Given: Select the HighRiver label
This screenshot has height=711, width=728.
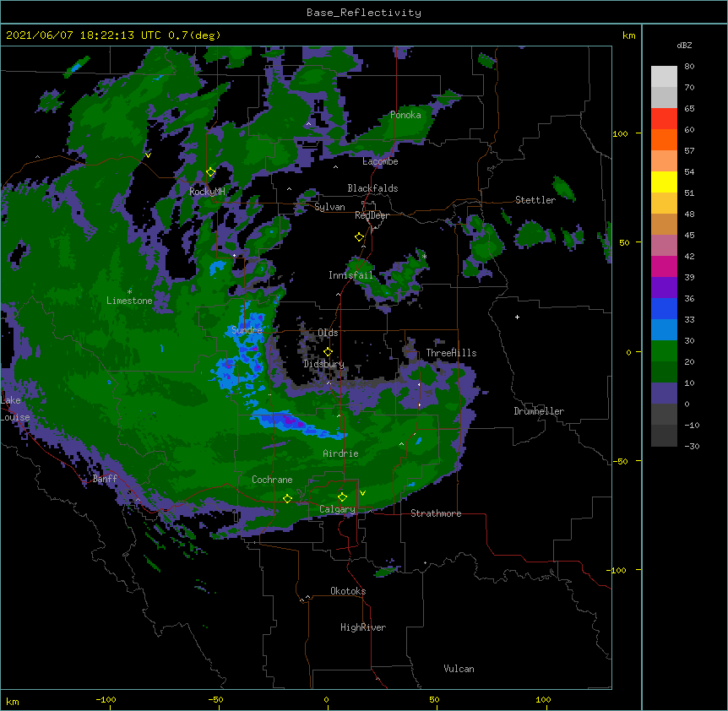Looking at the screenshot, I should click(363, 627).
